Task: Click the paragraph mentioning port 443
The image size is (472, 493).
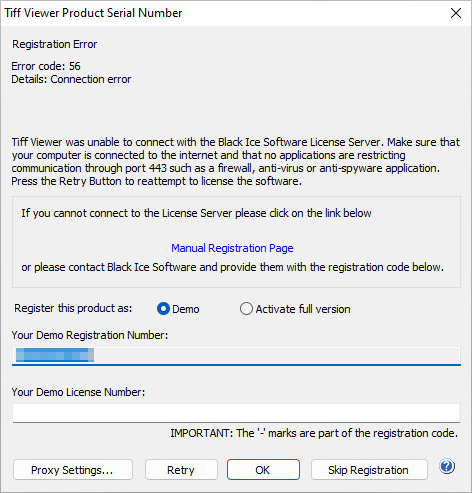Action: tap(235, 162)
